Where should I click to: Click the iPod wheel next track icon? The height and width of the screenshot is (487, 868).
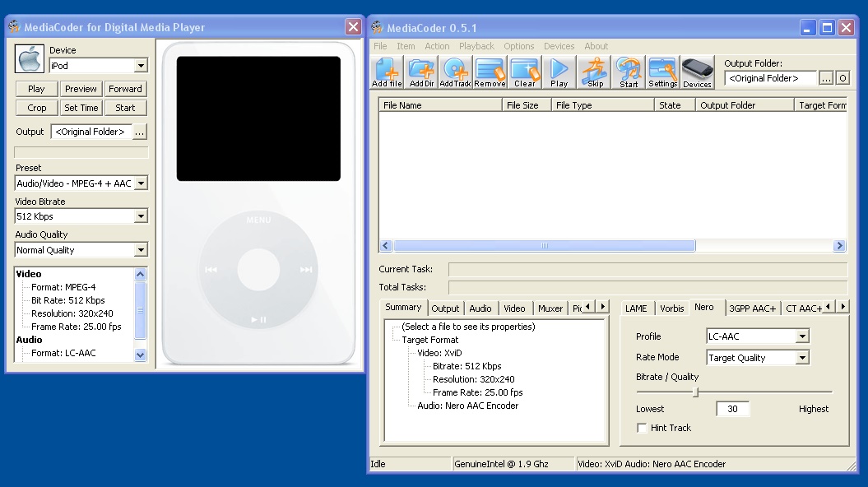(x=306, y=270)
